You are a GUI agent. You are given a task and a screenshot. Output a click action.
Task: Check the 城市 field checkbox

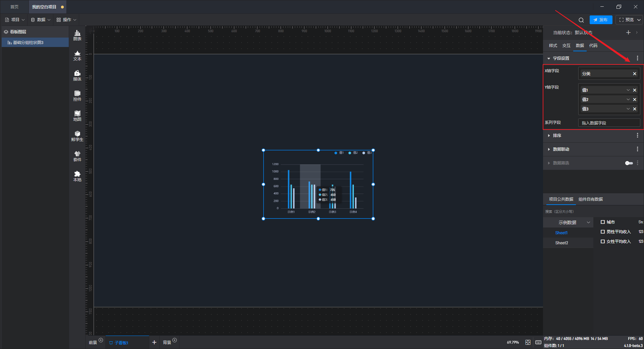603,222
